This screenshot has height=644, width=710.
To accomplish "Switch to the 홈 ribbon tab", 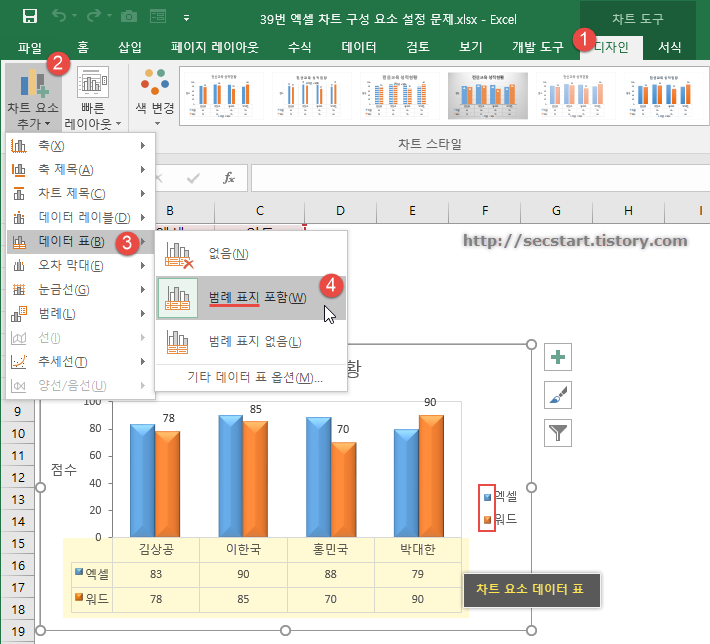I will pos(83,47).
